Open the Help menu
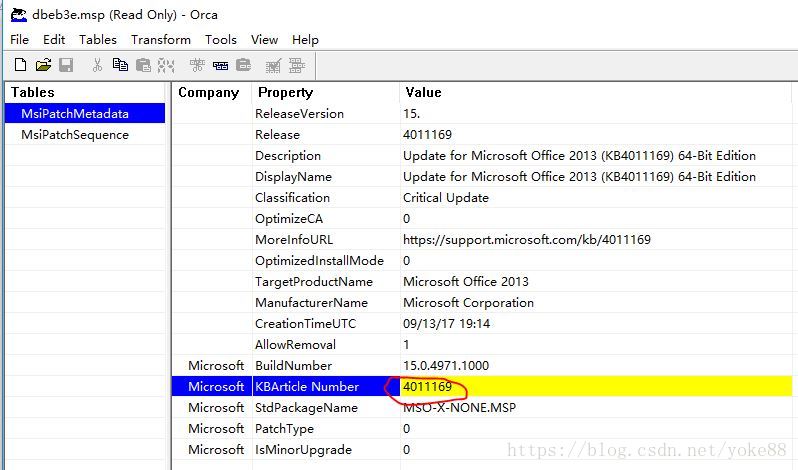This screenshot has width=798, height=470. point(305,40)
